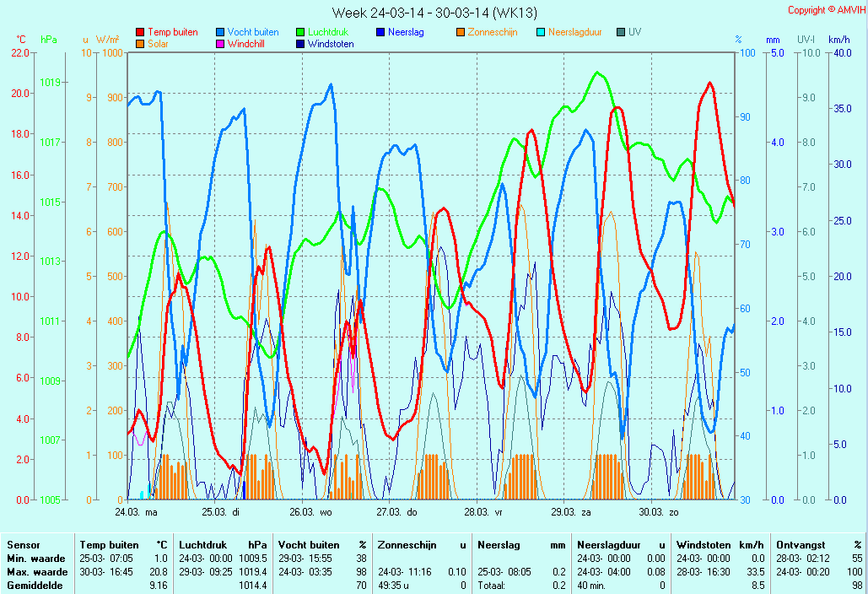
Task: Click the week title WK13 heading
Action: 434,13
